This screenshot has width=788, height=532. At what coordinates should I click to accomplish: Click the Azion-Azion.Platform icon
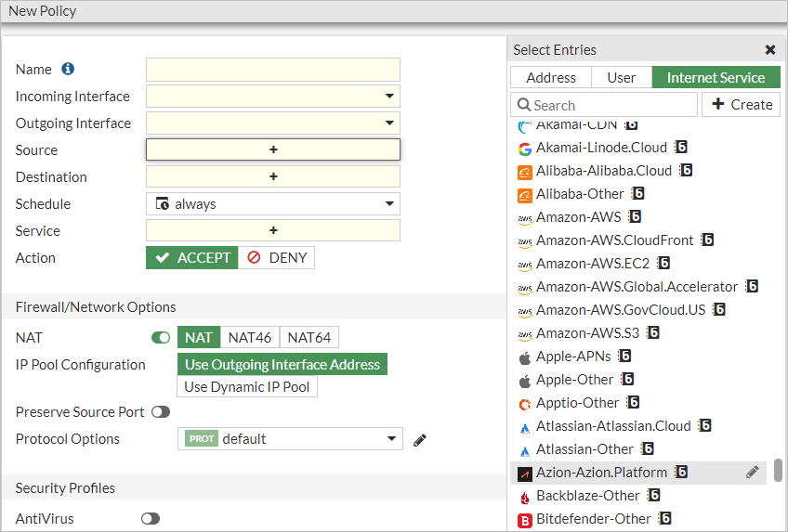pos(525,474)
